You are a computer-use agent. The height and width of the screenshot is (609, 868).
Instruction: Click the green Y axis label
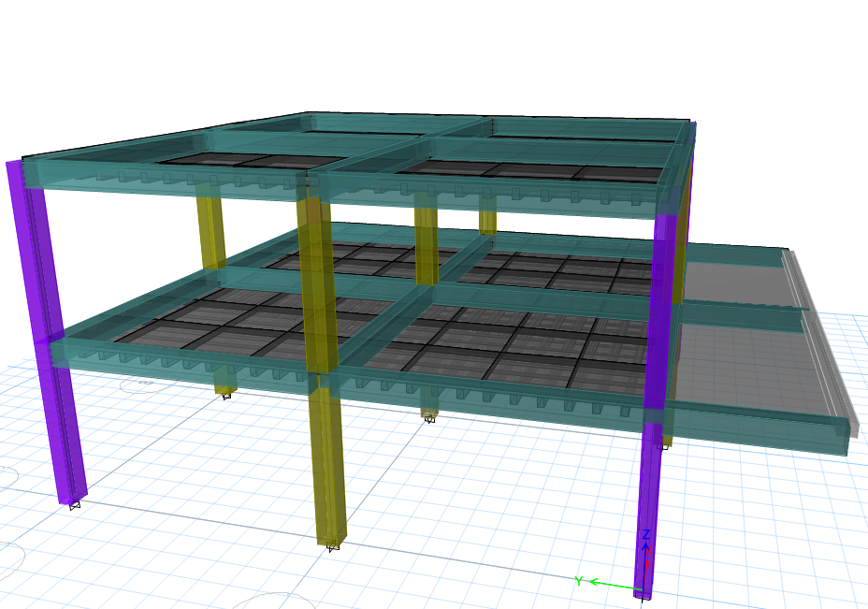578,581
